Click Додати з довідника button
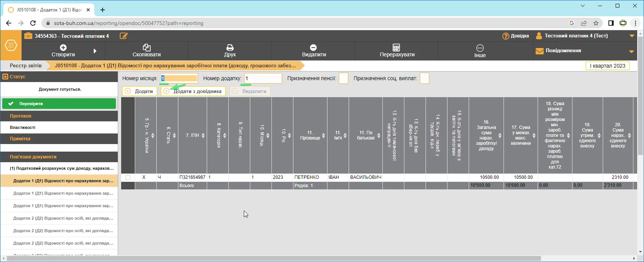644x262 pixels. coord(193,91)
